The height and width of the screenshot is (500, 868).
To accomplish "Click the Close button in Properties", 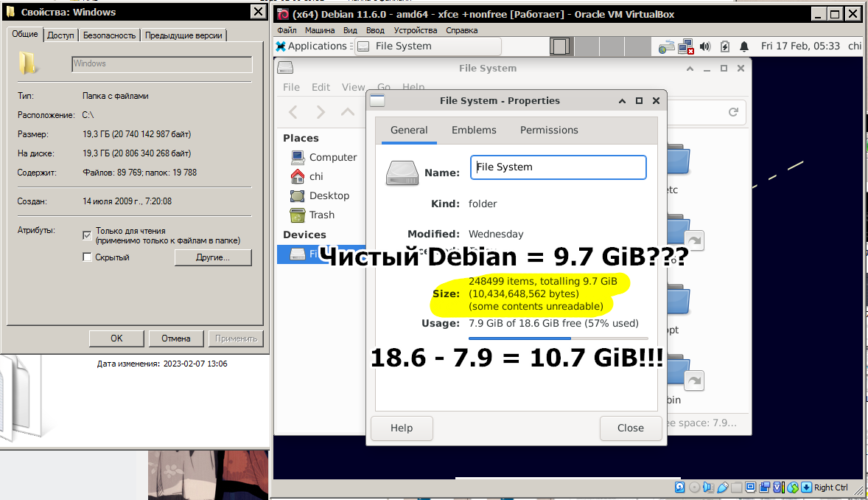I will (x=631, y=428).
